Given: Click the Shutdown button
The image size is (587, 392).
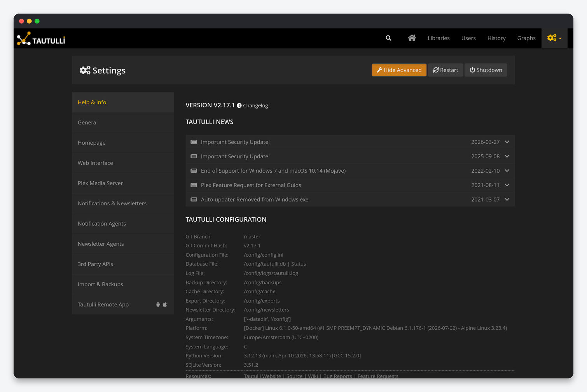Looking at the screenshot, I should [x=486, y=70].
